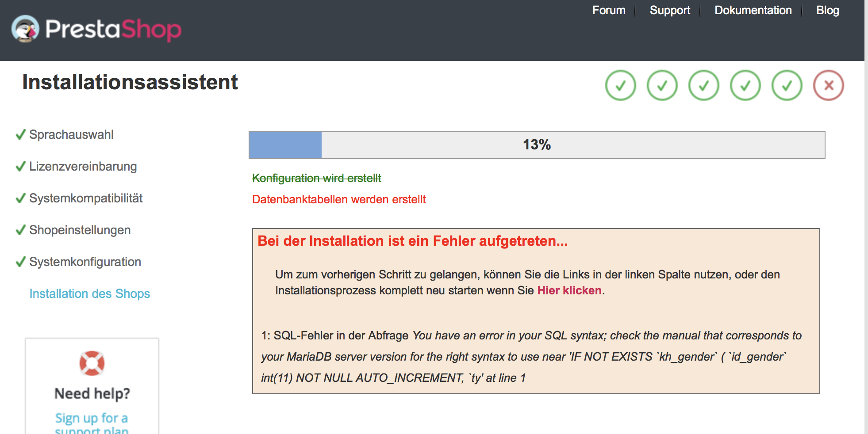The width and height of the screenshot is (868, 434).
Task: Go back to Lizenzvereinbarung step
Action: 83,166
